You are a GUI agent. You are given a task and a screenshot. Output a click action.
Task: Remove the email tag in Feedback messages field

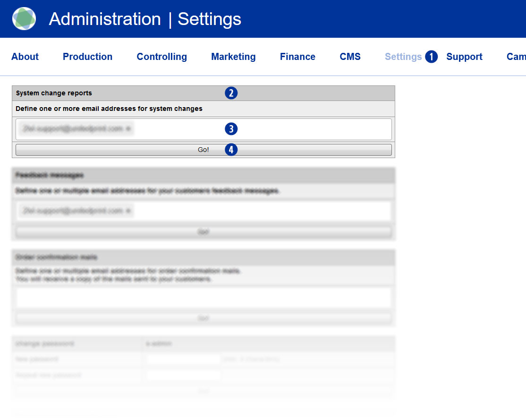click(128, 211)
